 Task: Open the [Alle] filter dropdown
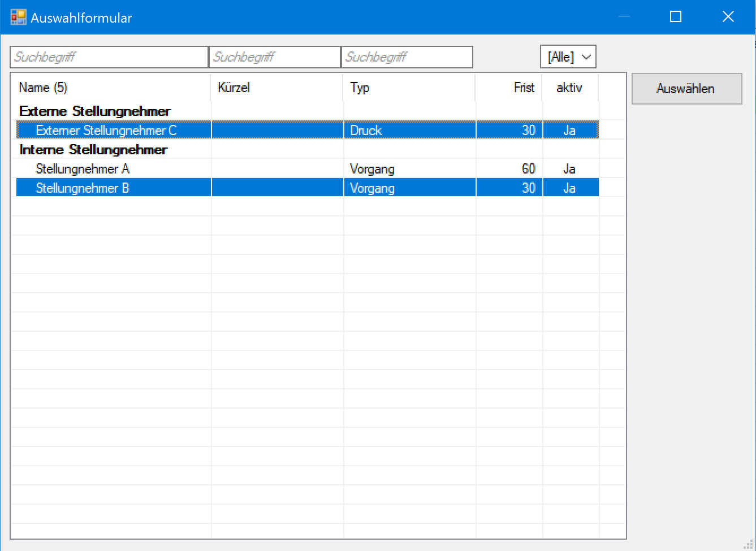click(568, 57)
